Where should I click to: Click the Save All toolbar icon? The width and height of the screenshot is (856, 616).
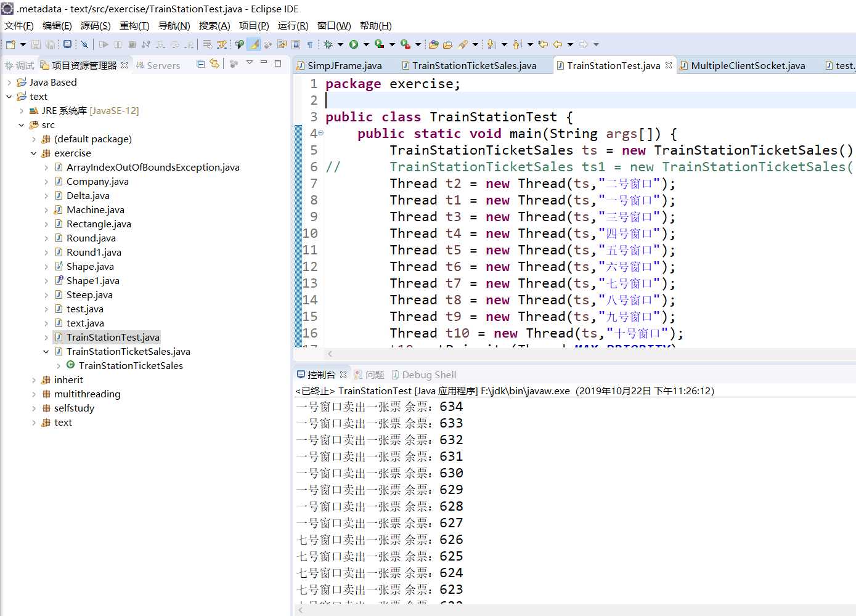pos(50,44)
